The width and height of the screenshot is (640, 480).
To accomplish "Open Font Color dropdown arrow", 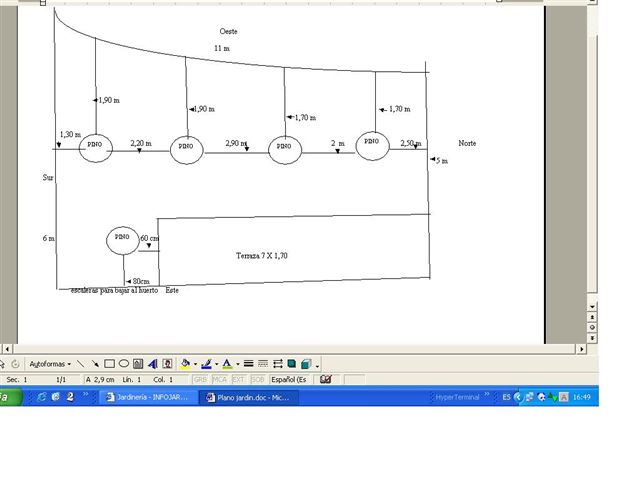I will (x=238, y=364).
